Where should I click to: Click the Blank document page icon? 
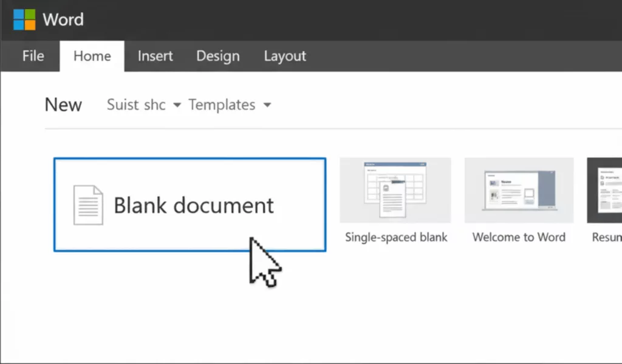pyautogui.click(x=88, y=205)
